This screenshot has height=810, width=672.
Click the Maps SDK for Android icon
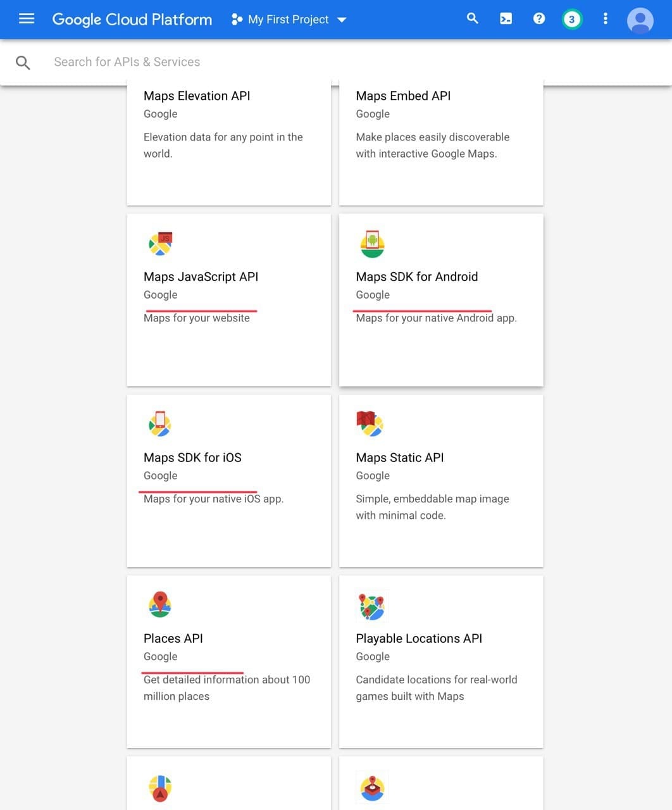pos(372,244)
